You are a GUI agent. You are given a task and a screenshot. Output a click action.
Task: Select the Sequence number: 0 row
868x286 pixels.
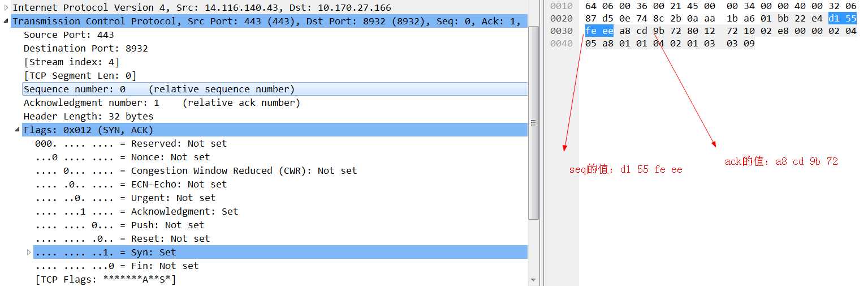pyautogui.click(x=275, y=89)
